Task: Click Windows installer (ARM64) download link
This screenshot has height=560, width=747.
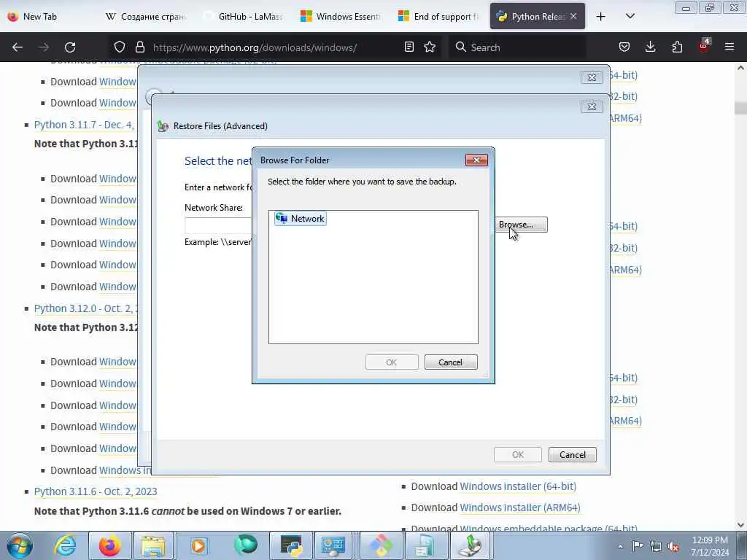Action: (x=519, y=507)
